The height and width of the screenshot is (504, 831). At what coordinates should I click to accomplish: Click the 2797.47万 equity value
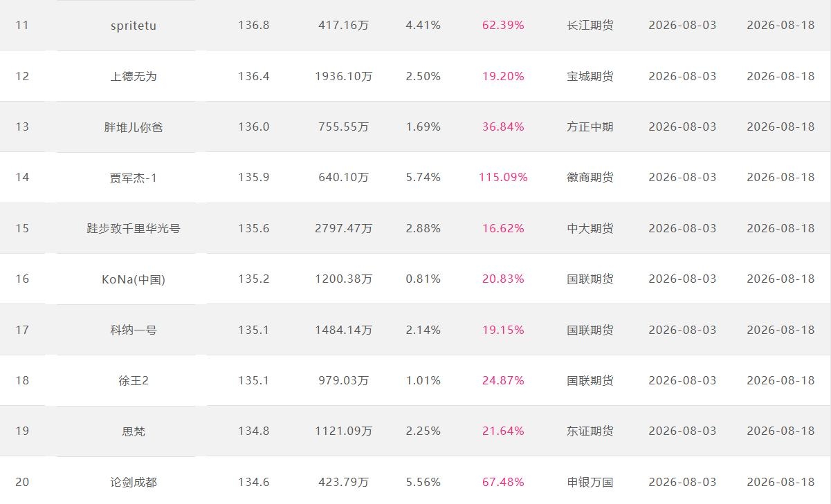343,228
